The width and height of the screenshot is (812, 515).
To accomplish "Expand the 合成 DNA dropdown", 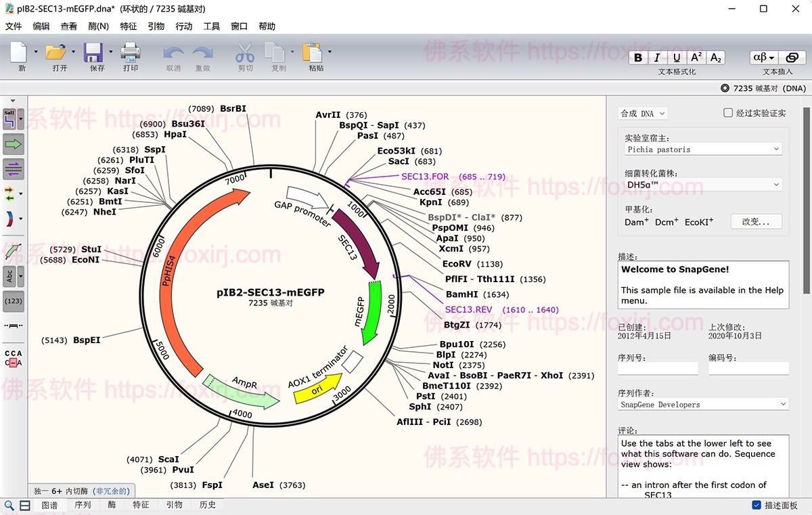I will (x=643, y=113).
